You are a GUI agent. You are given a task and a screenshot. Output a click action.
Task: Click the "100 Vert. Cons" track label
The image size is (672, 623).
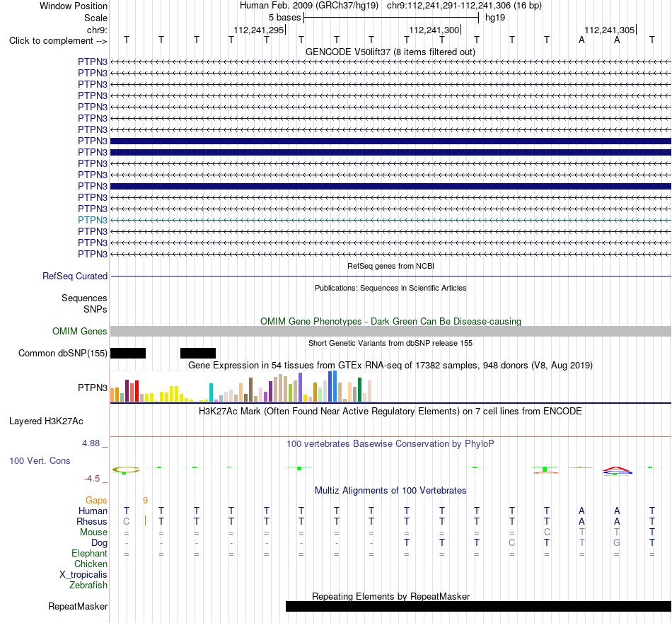coord(40,460)
